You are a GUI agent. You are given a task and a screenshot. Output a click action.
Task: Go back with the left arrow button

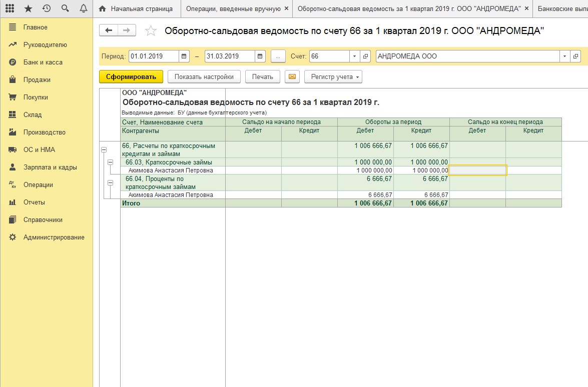pyautogui.click(x=109, y=30)
